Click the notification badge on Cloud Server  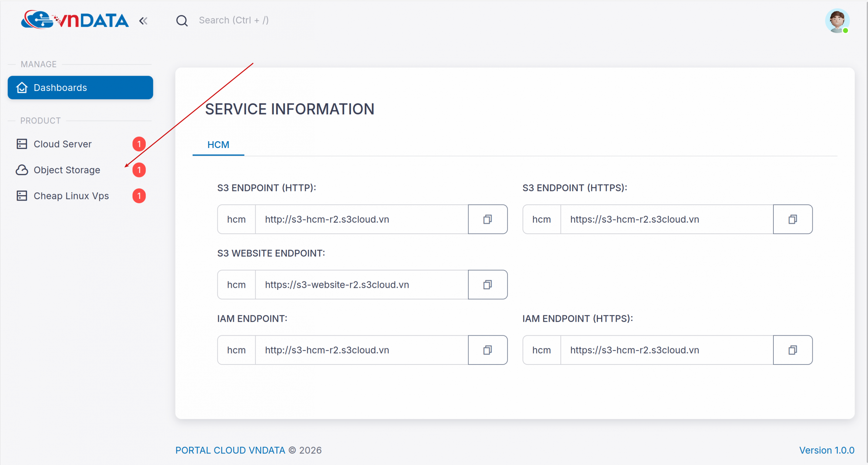click(x=139, y=144)
